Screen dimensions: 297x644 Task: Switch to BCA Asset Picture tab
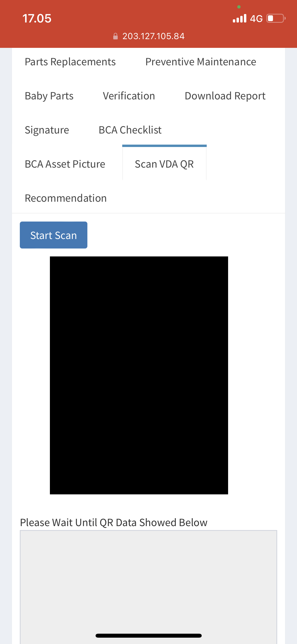click(65, 164)
